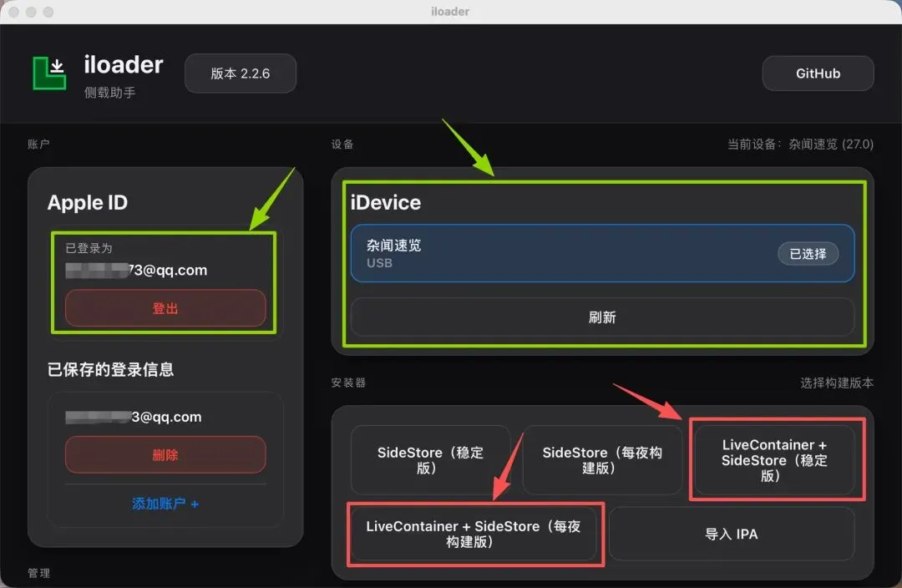Viewport: 902px width, 588px height.
Task: Click the iloader app title heading
Action: (x=124, y=64)
